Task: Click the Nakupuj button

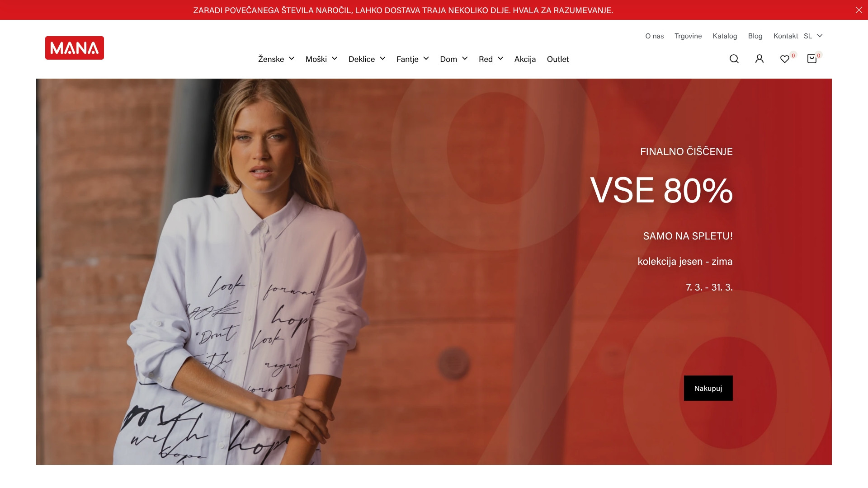Action: click(x=708, y=388)
